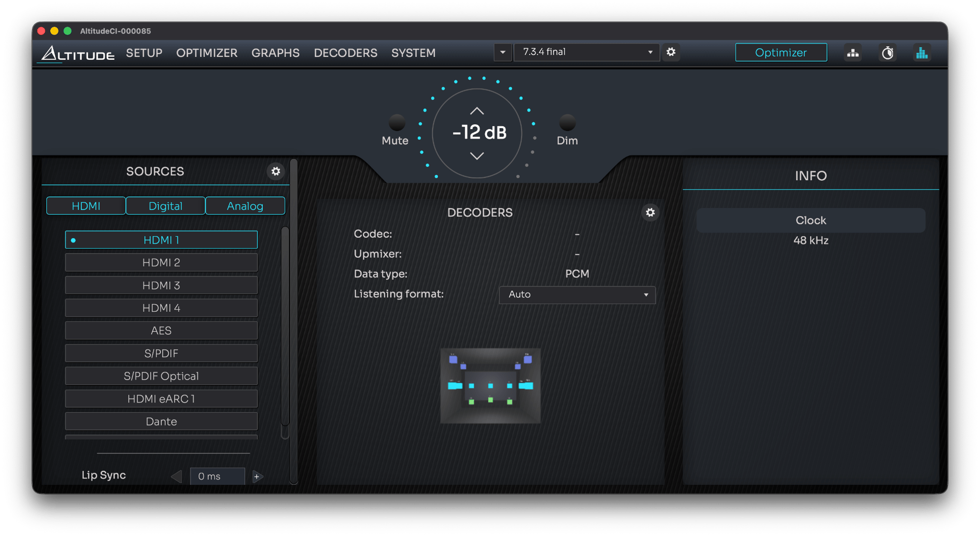The height and width of the screenshot is (536, 980).
Task: Select the AES source
Action: point(161,330)
